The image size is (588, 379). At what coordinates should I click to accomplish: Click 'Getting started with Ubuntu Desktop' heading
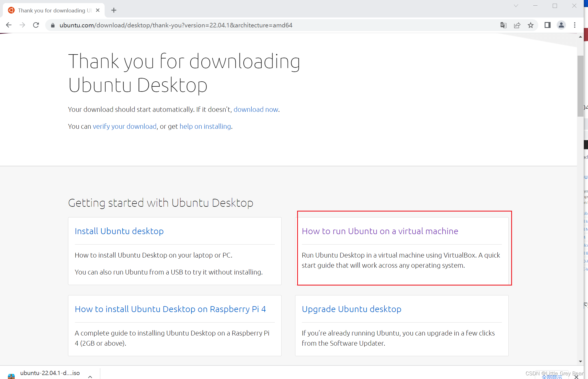click(161, 203)
